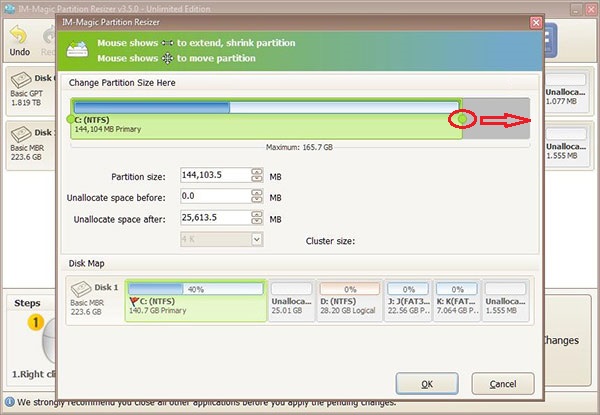Select Unallocated 25.01 GB block in Disk Map
Viewport: 600px width, 415px height.
291,301
